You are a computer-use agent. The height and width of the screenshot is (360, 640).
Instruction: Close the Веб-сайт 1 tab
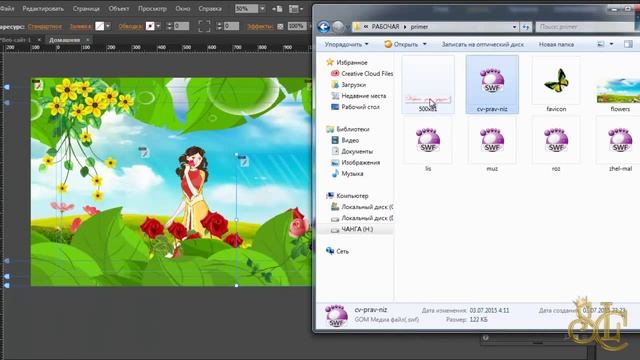tap(39, 40)
